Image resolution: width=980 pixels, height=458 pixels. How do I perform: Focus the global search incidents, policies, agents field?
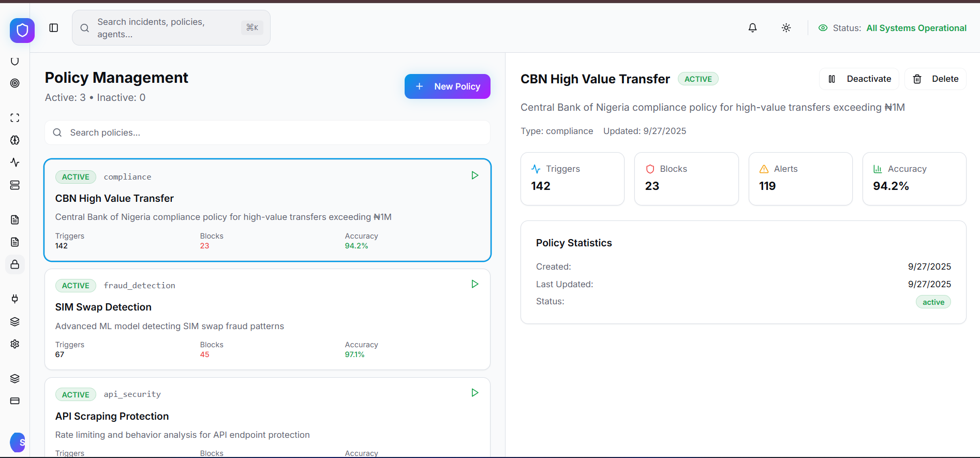click(171, 28)
